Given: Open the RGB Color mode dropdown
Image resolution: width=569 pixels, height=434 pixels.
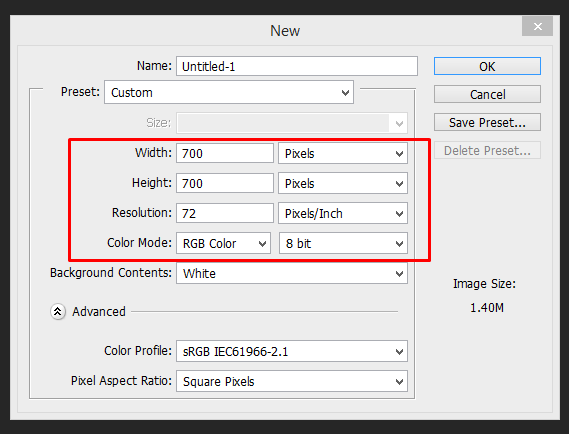Looking at the screenshot, I should (x=224, y=243).
